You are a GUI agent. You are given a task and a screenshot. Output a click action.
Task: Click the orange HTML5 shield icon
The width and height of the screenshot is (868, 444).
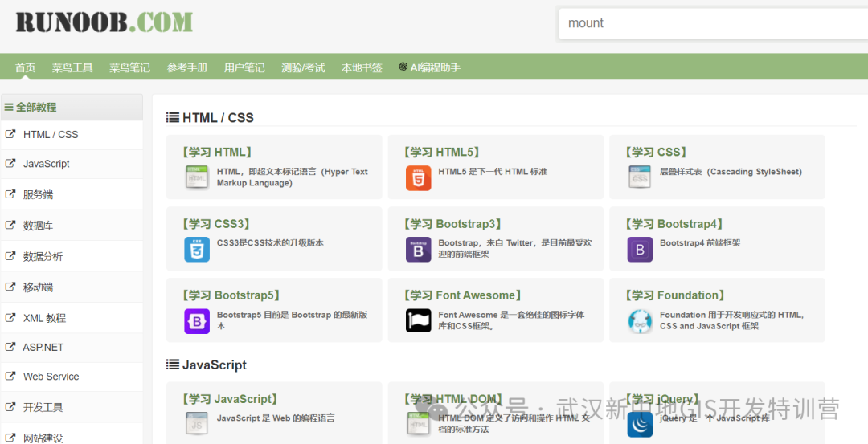[419, 177]
